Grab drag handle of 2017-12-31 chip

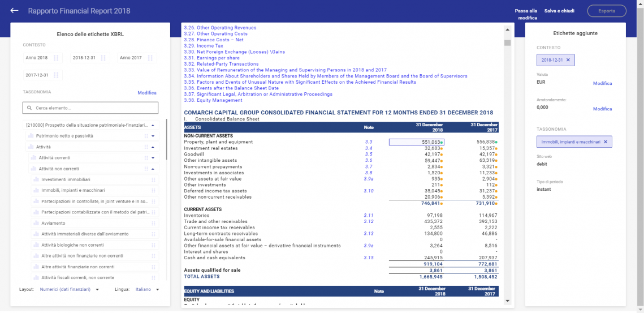pyautogui.click(x=56, y=75)
